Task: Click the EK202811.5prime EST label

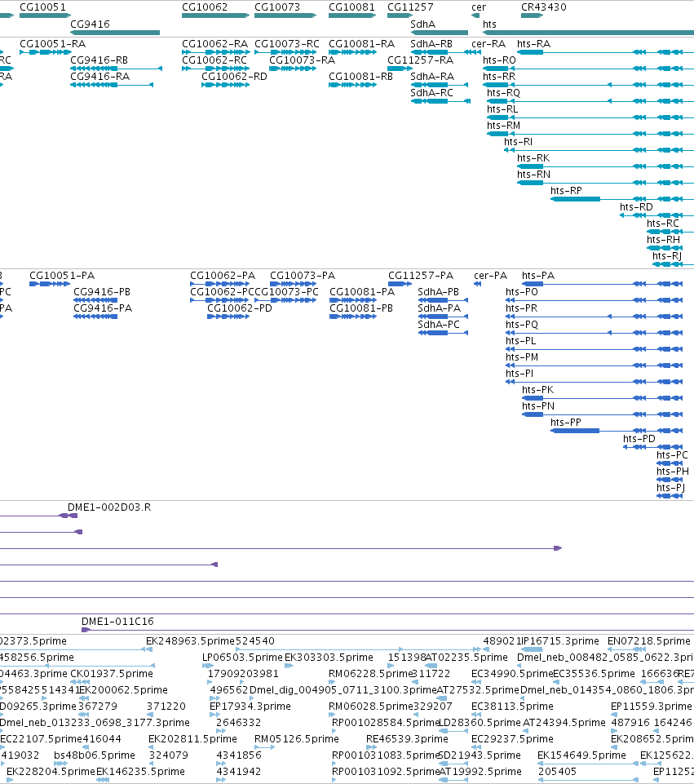Action: click(192, 738)
